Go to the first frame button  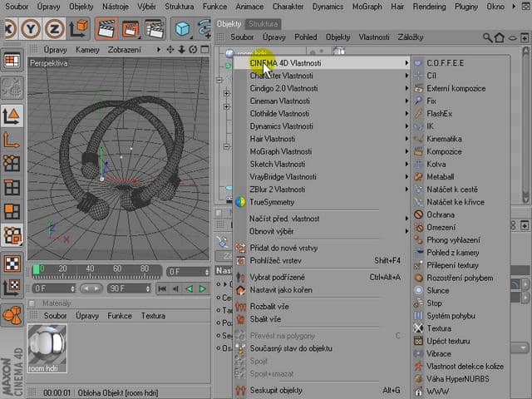pos(162,288)
